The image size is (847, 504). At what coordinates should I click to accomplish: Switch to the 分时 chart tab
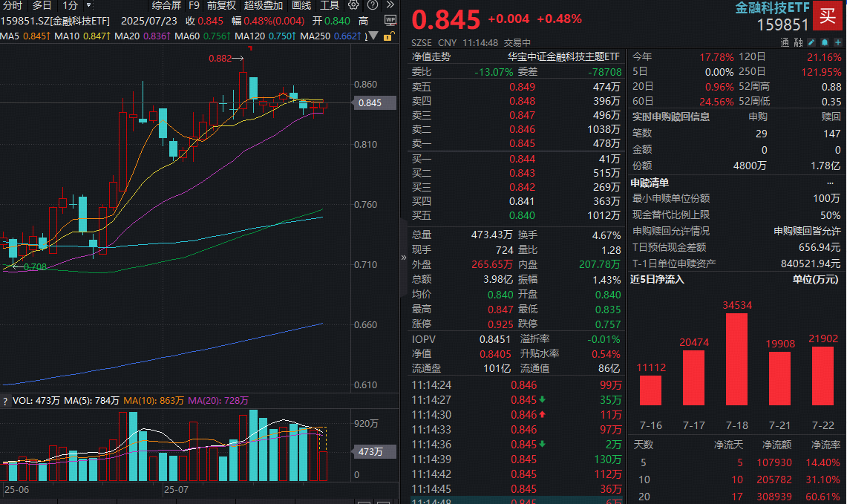click(11, 5)
